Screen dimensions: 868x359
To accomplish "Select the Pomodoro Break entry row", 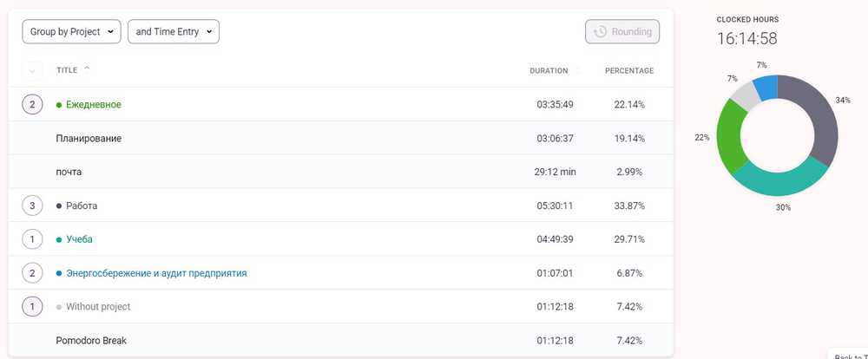I will tap(92, 340).
